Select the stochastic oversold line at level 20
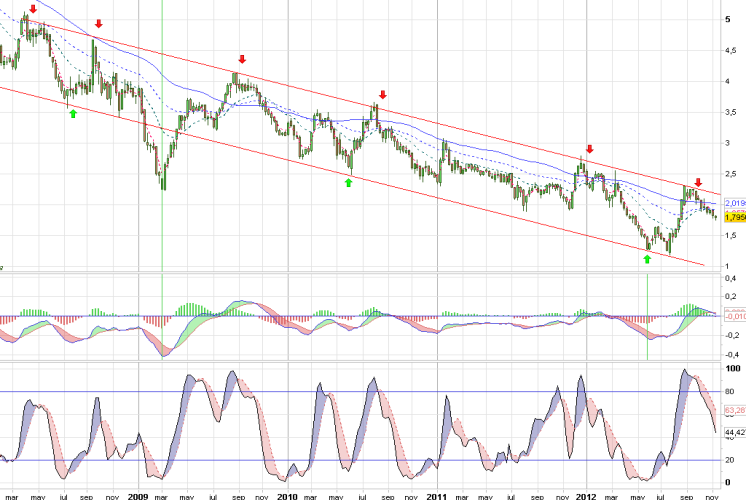 pyautogui.click(x=360, y=460)
